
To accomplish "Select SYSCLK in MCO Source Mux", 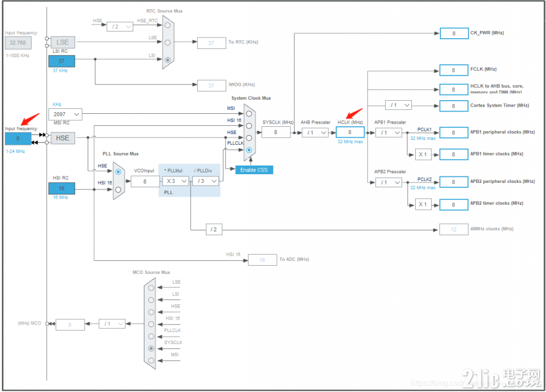I will coord(151,348).
